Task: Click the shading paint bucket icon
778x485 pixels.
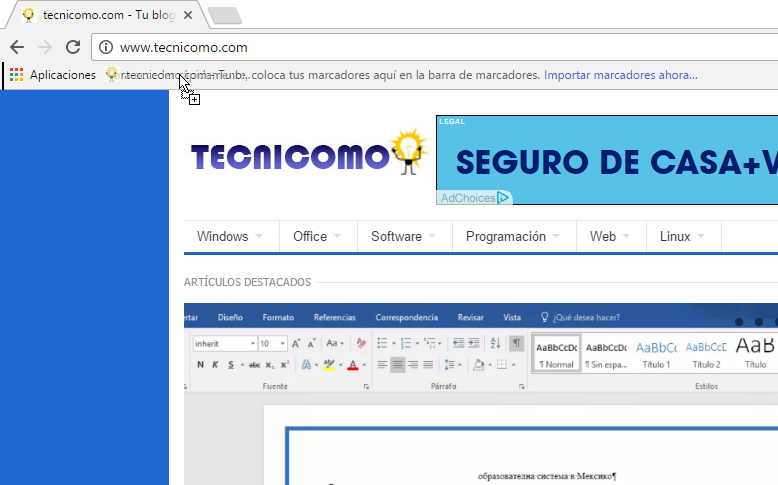Action: pos(479,365)
